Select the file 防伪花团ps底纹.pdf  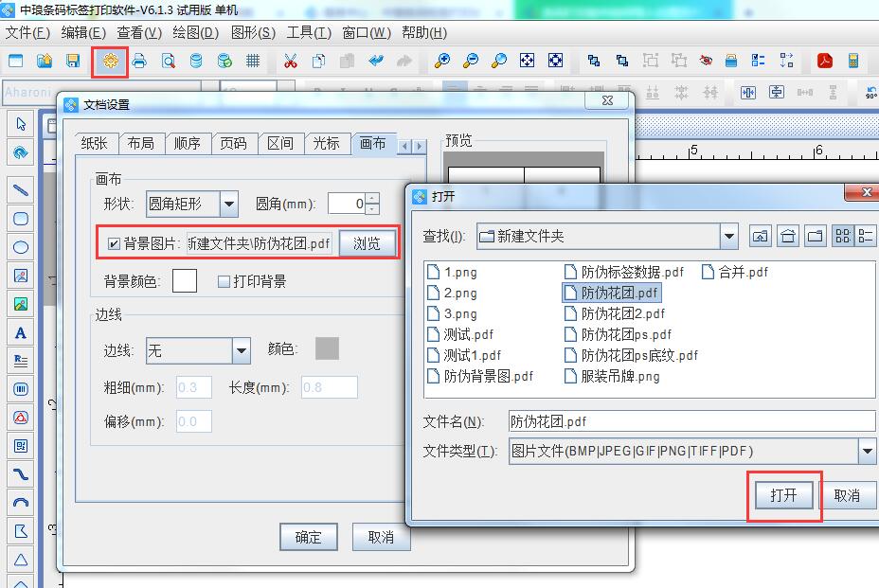point(639,355)
